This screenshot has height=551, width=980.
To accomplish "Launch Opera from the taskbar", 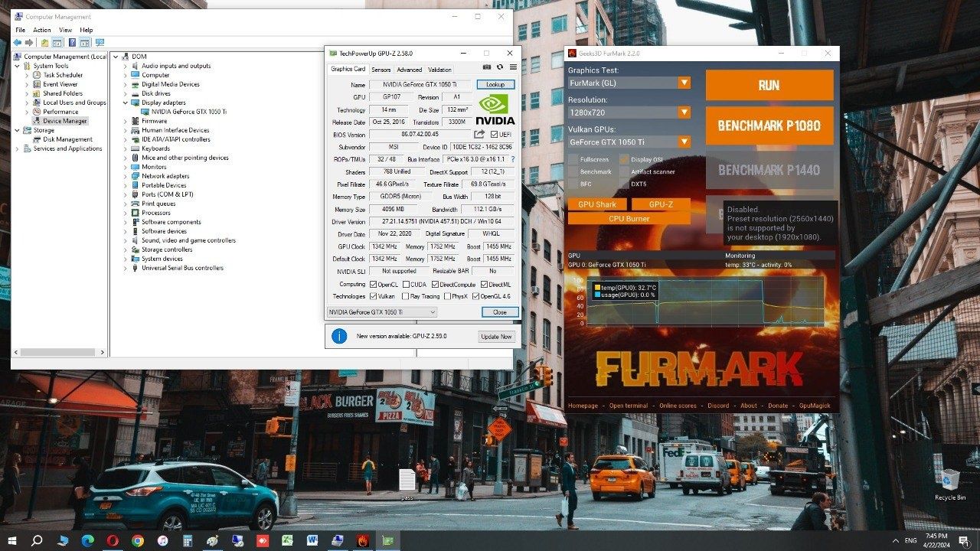I will click(113, 540).
